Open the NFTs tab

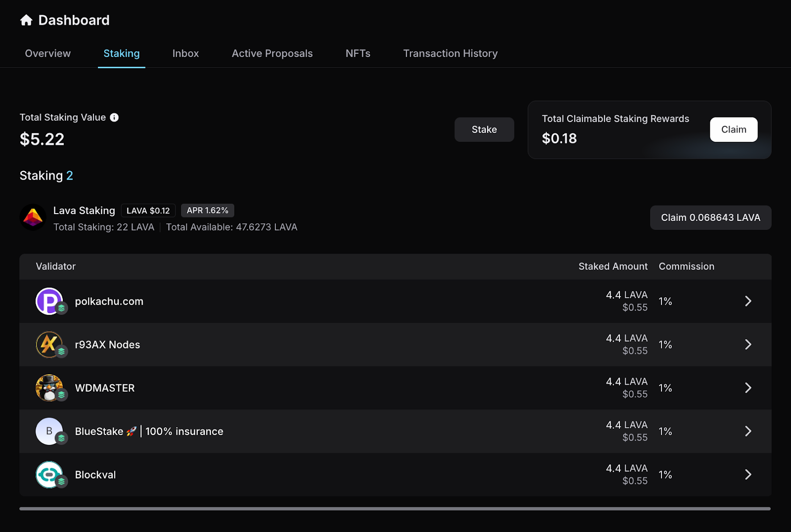[x=358, y=53]
